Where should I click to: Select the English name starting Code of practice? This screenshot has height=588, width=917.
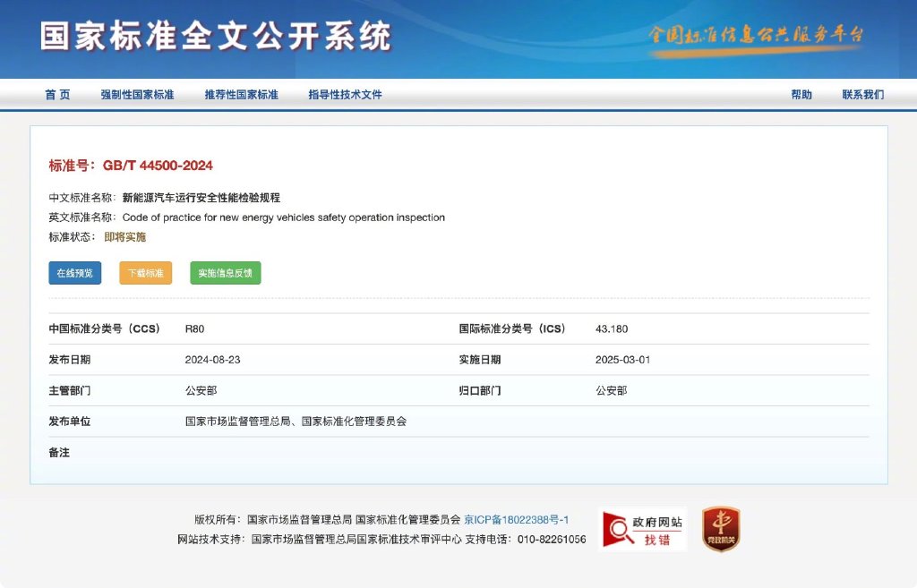284,217
